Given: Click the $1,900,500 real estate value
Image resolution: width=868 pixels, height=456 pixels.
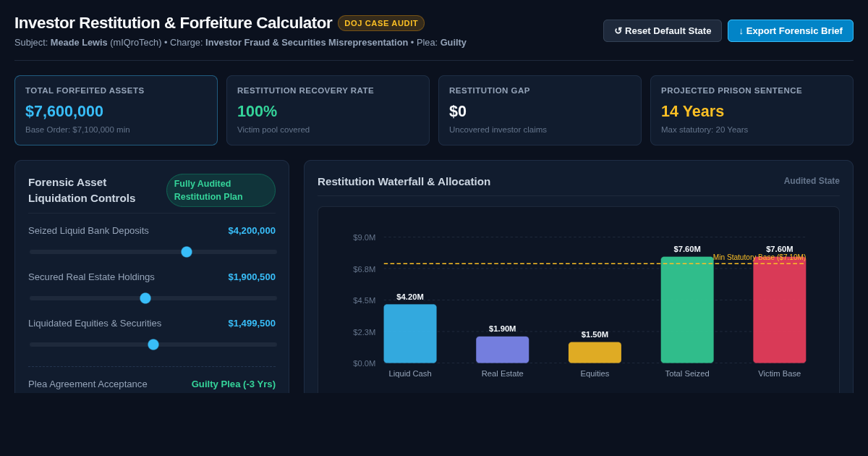Looking at the screenshot, I should tap(252, 276).
